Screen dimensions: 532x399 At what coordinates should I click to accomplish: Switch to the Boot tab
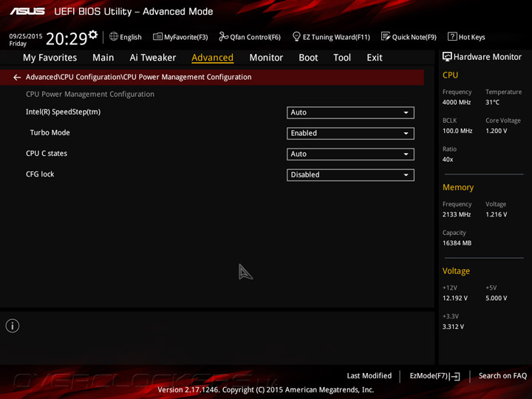pyautogui.click(x=308, y=58)
